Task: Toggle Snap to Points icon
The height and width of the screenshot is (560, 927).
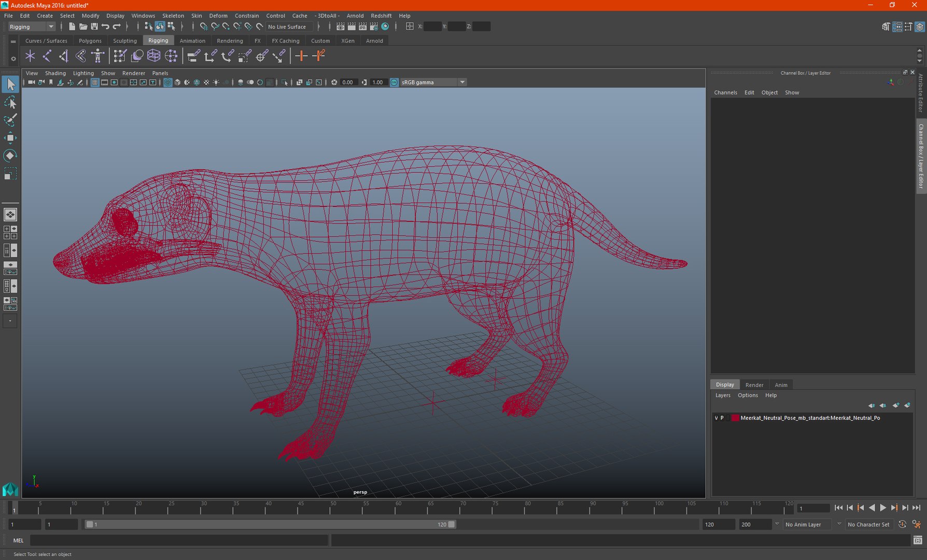Action: coord(226,26)
